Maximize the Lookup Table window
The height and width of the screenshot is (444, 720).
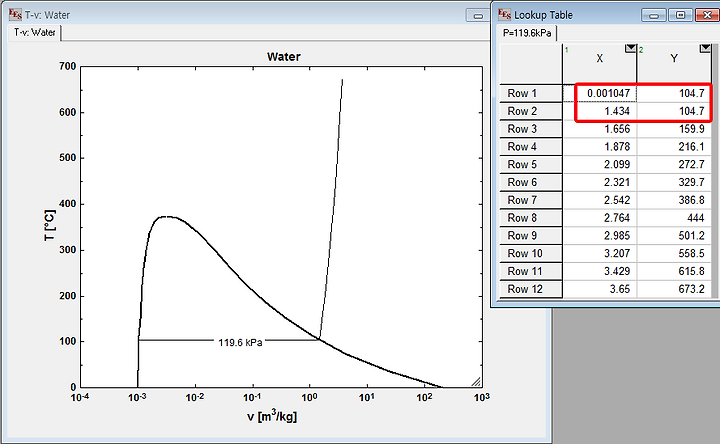click(681, 16)
